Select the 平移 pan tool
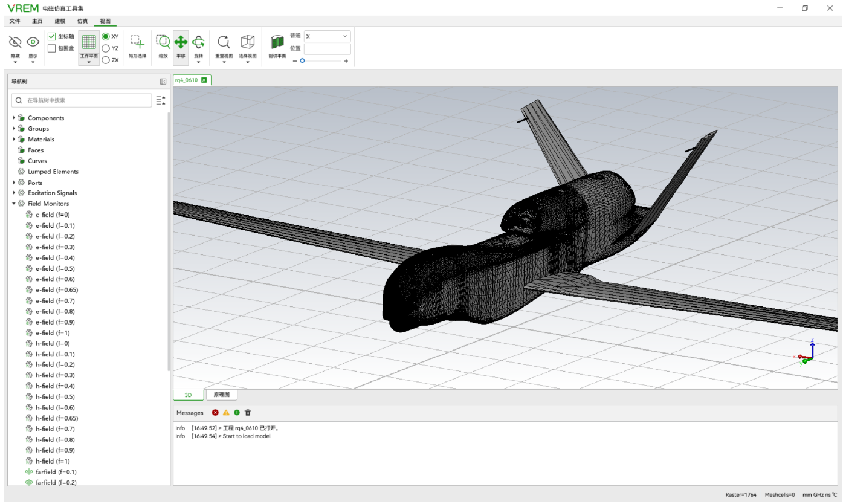846x504 pixels. (181, 42)
